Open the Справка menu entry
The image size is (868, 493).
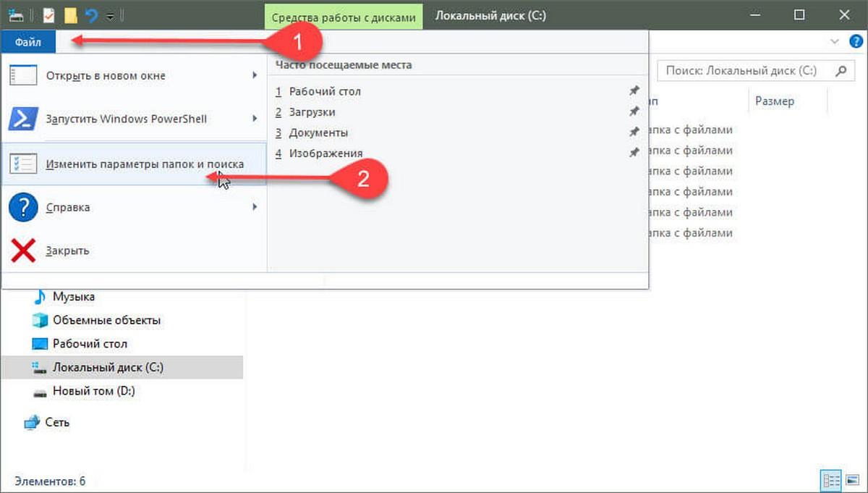point(134,207)
